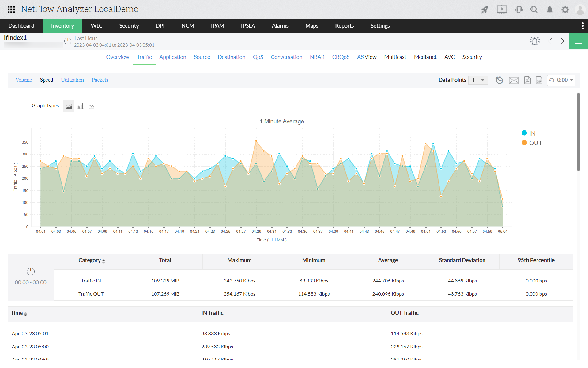Switch to the QoS tab
This screenshot has width=588, height=368.
coord(257,57)
